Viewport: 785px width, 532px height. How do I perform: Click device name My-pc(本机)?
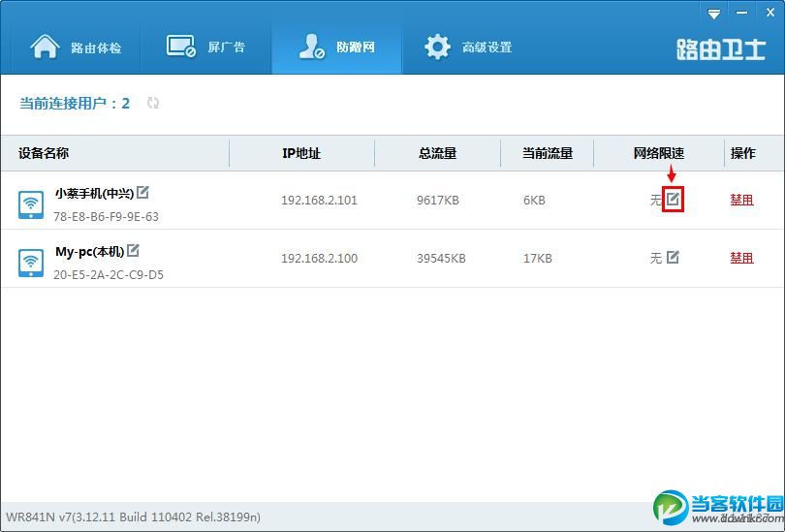click(89, 251)
